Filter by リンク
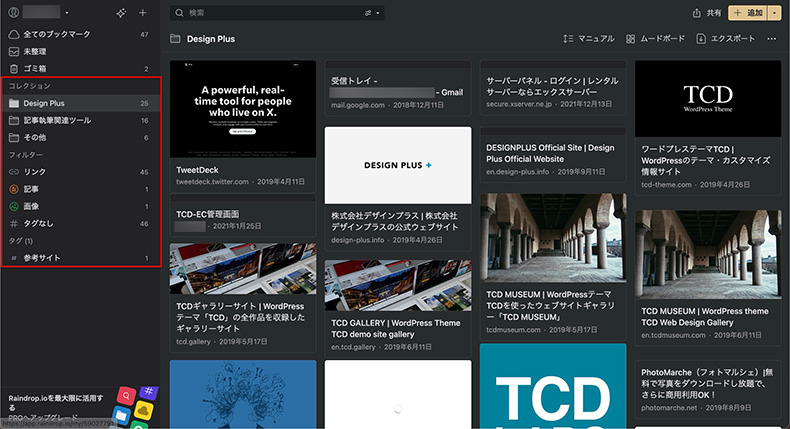 [x=81, y=172]
